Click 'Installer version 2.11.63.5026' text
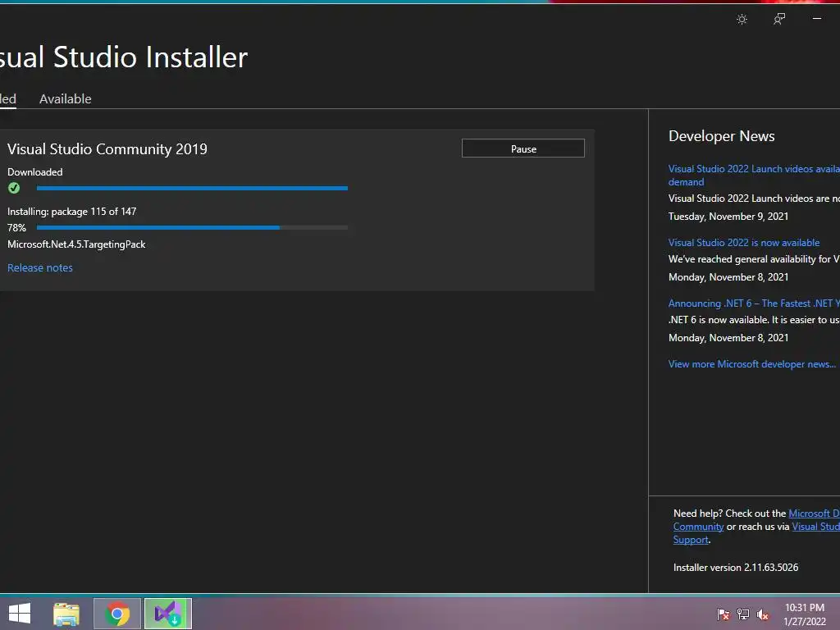 tap(736, 568)
